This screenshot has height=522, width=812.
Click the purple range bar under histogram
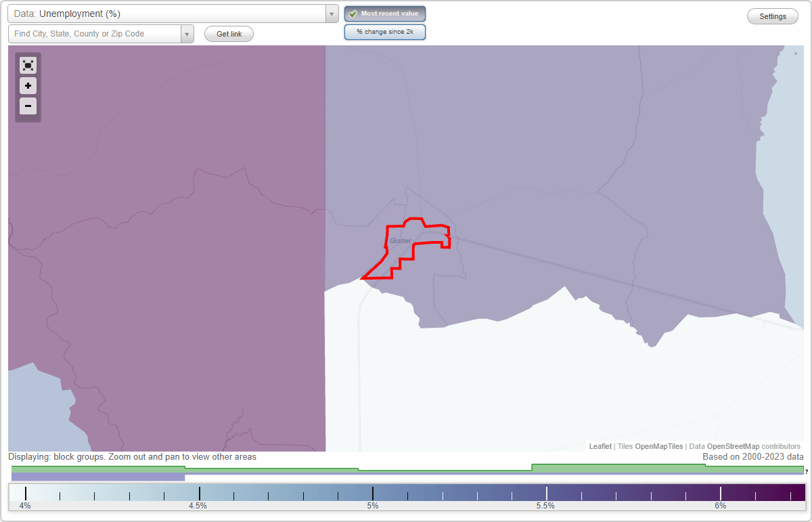coord(98,477)
